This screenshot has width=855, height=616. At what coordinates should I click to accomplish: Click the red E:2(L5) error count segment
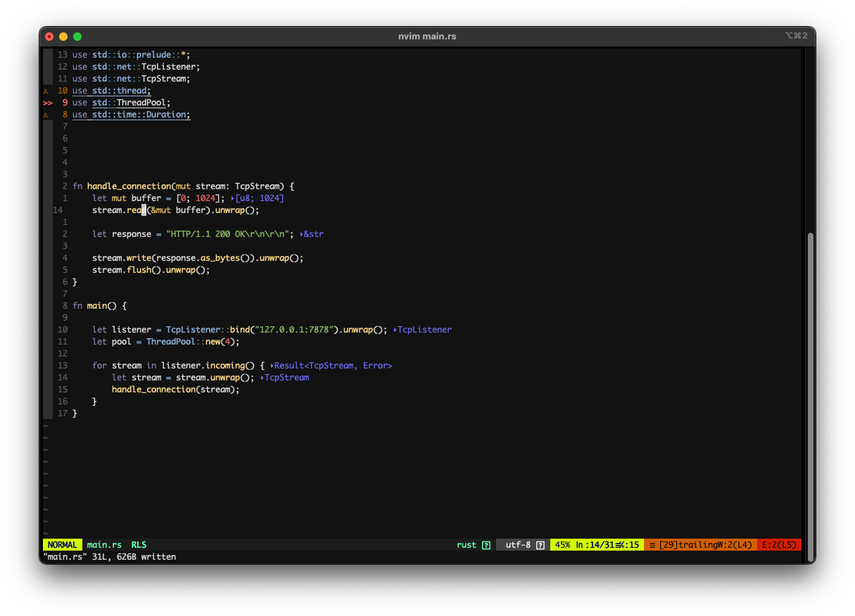[x=779, y=545]
